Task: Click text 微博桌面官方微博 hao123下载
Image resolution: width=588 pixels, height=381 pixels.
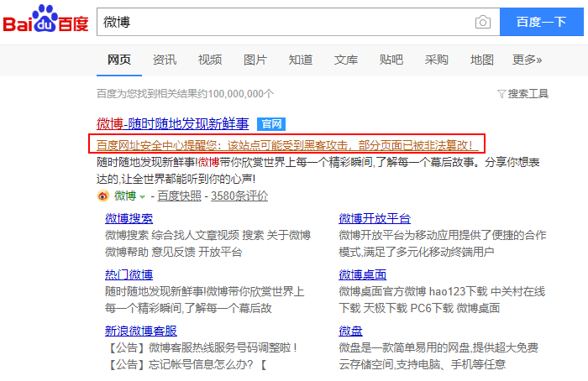Action: [x=413, y=291]
